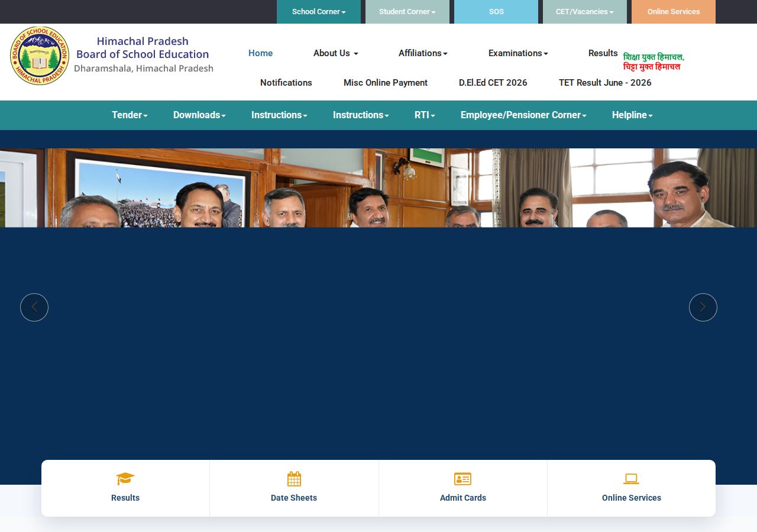Image resolution: width=757 pixels, height=532 pixels.
Task: Advance the carousel with the right arrow
Action: click(703, 307)
